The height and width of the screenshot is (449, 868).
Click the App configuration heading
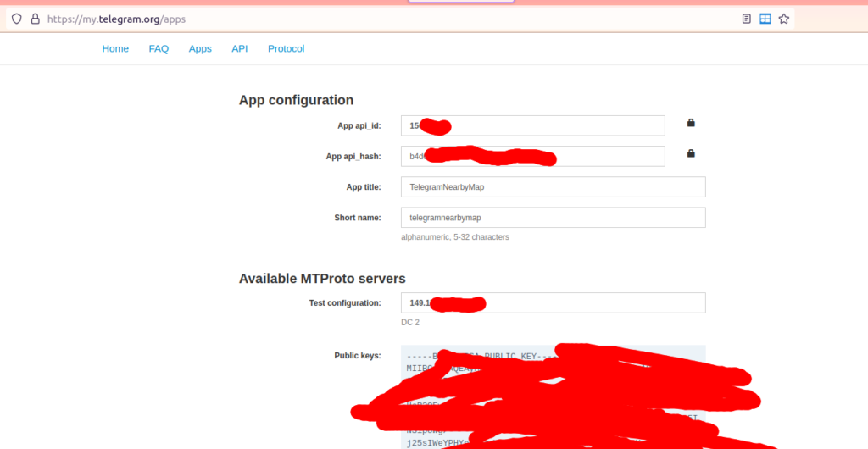point(296,100)
